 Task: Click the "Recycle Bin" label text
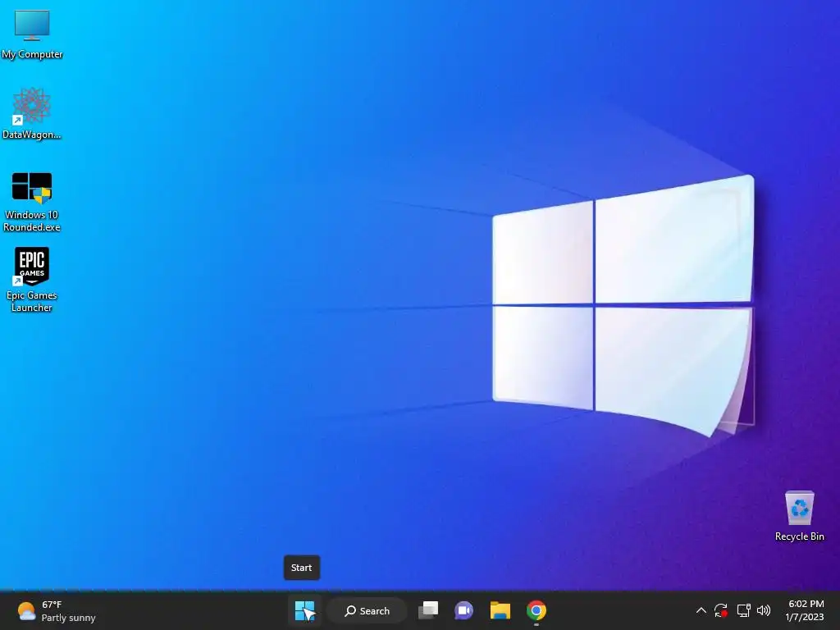[799, 536]
